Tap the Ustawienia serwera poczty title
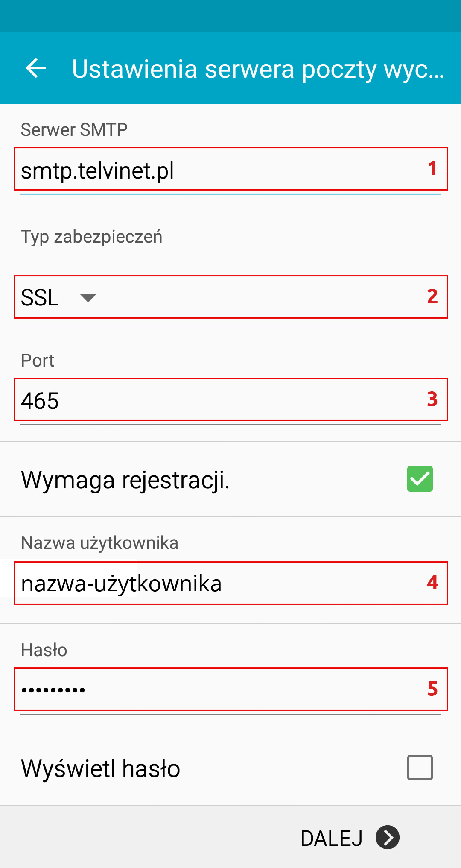461x868 pixels. [258, 69]
